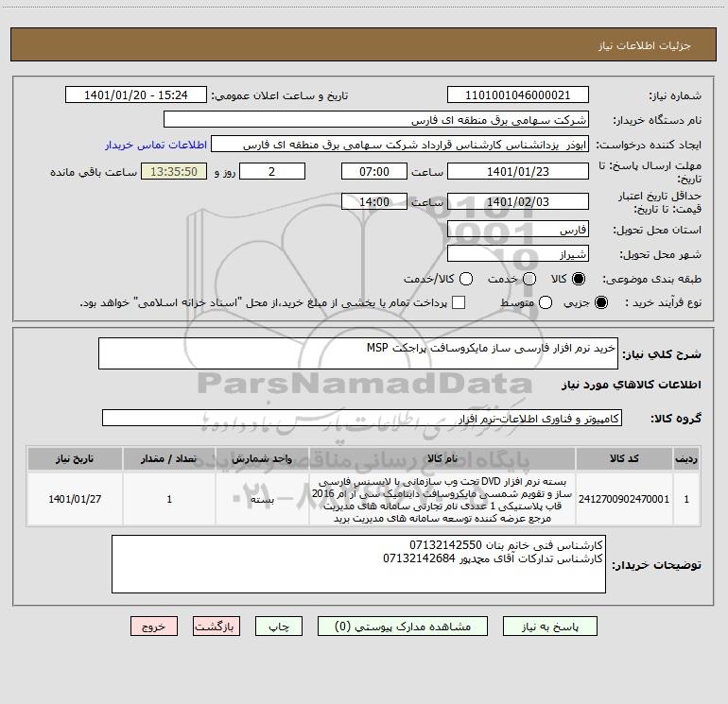This screenshot has height=704, width=728.
Task: Select the کالا/خدمت radio button
Action: coord(466,279)
